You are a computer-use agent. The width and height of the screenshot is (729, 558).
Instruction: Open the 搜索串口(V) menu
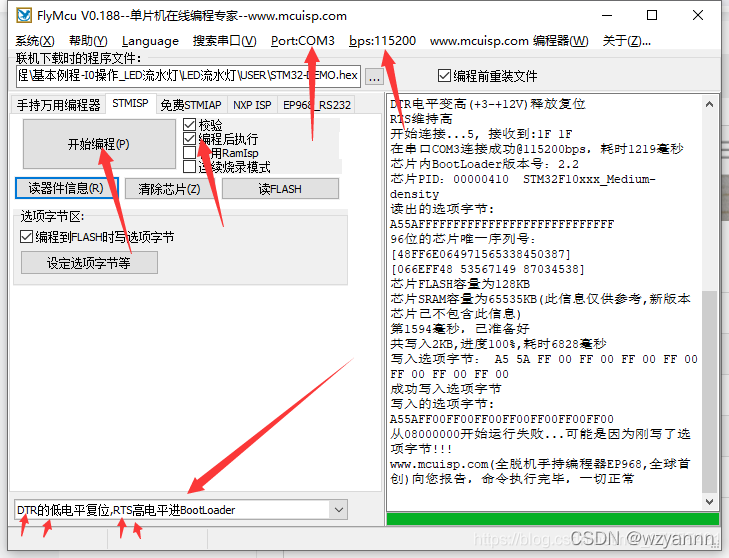click(x=225, y=41)
